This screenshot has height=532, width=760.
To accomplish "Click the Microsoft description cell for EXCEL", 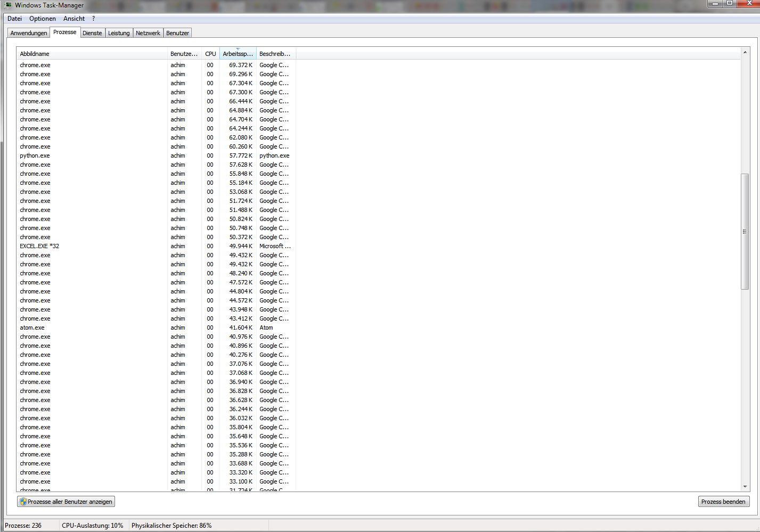I will [275, 246].
